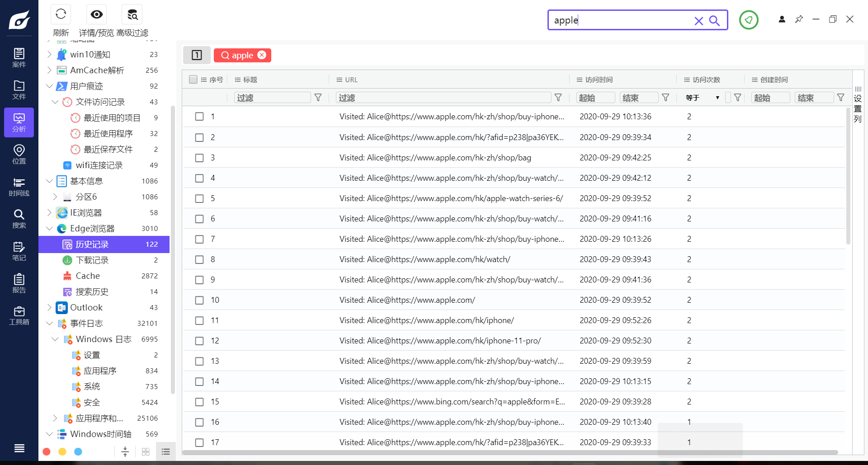868x465 pixels.
Task: Click the green circular shield icon
Action: click(749, 20)
